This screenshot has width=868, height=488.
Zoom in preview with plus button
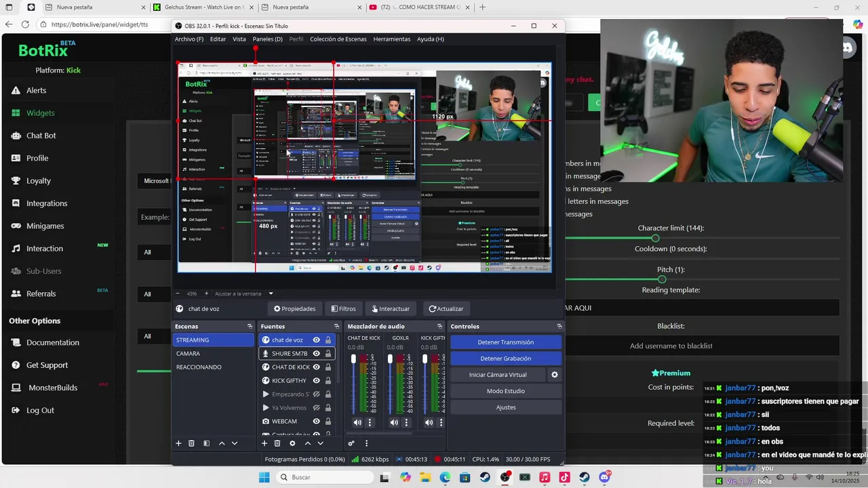(x=207, y=293)
